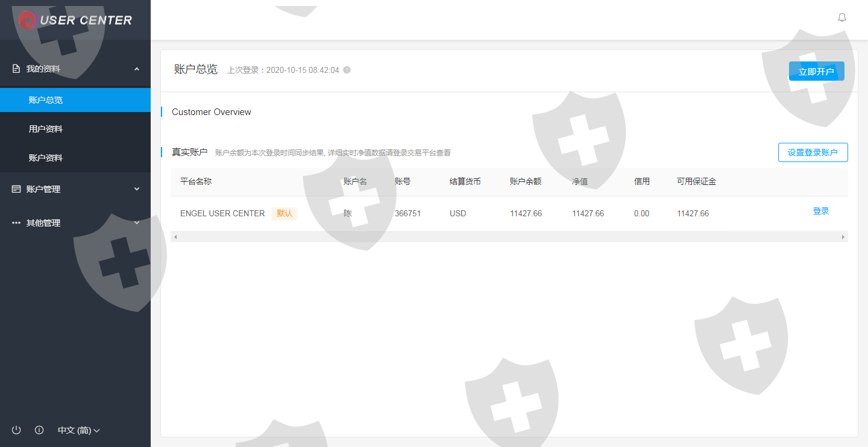Click account number 366751
868x447 pixels.
tap(408, 213)
